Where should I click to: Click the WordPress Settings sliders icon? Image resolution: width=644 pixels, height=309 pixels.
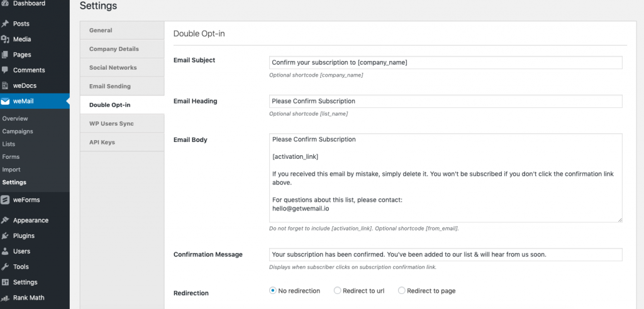[5, 283]
